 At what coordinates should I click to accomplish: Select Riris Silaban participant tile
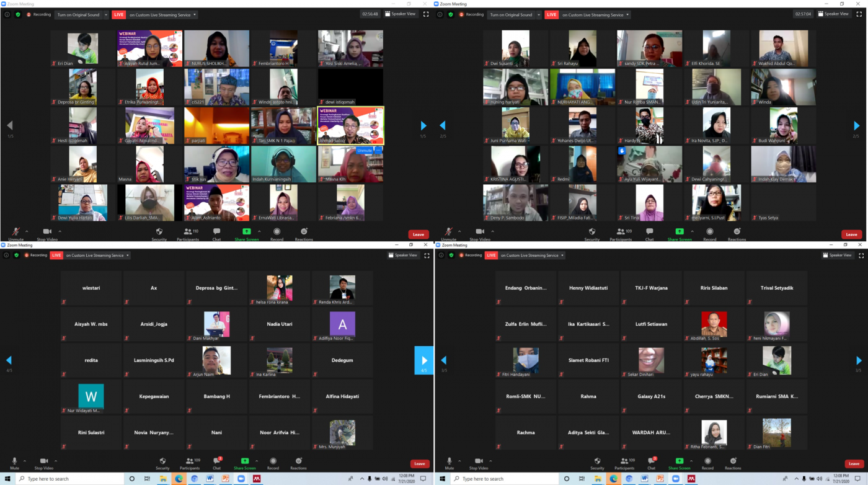(x=714, y=288)
